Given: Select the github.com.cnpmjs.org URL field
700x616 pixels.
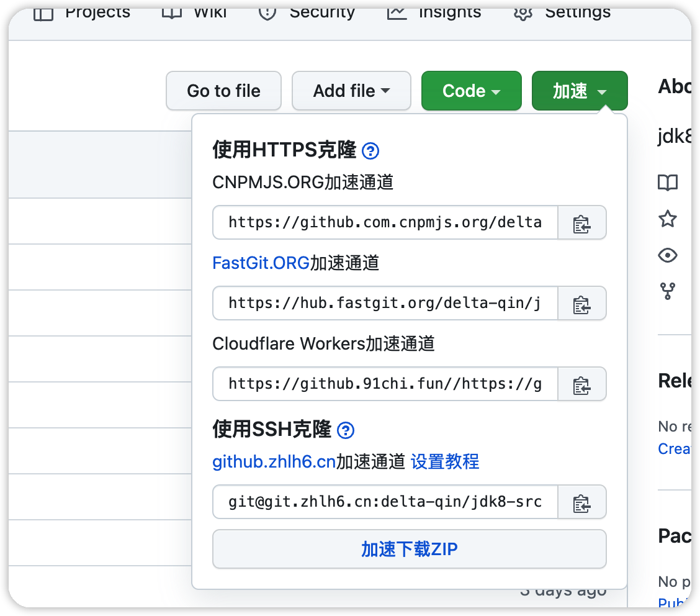Looking at the screenshot, I should pyautogui.click(x=385, y=222).
